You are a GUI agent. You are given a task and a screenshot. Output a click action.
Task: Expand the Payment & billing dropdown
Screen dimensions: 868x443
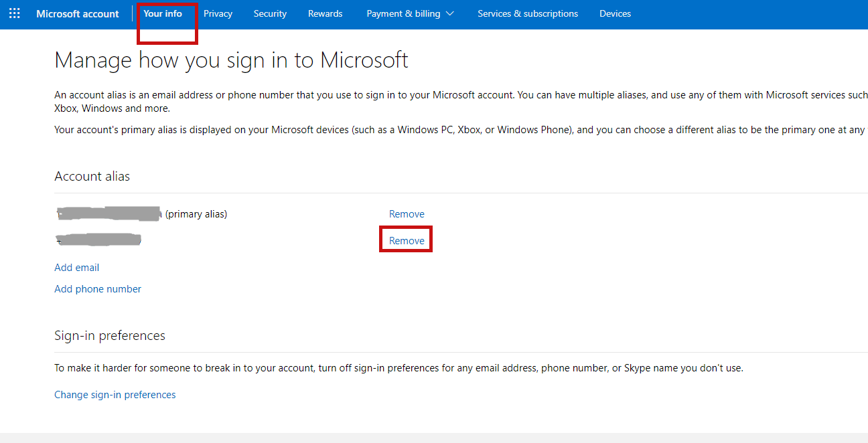point(410,13)
